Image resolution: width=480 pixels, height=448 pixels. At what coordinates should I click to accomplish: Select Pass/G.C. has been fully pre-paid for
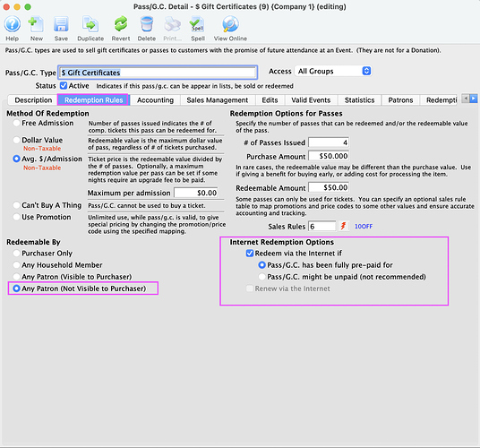[261, 265]
